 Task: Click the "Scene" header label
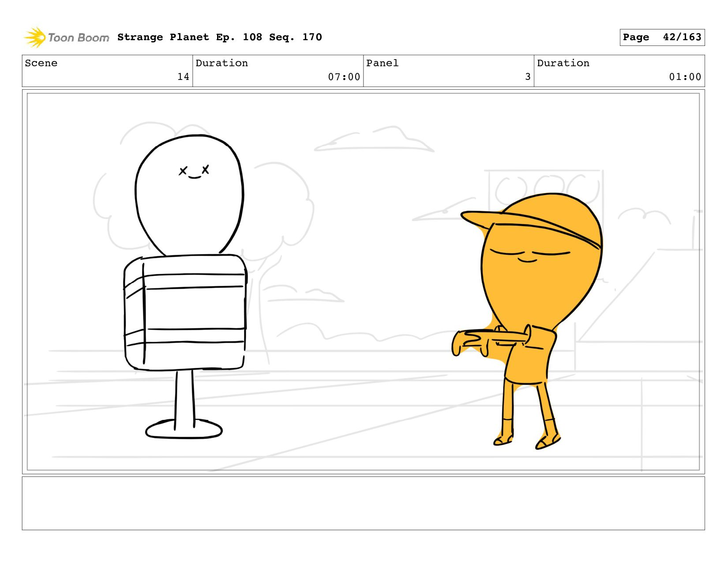tap(41, 63)
